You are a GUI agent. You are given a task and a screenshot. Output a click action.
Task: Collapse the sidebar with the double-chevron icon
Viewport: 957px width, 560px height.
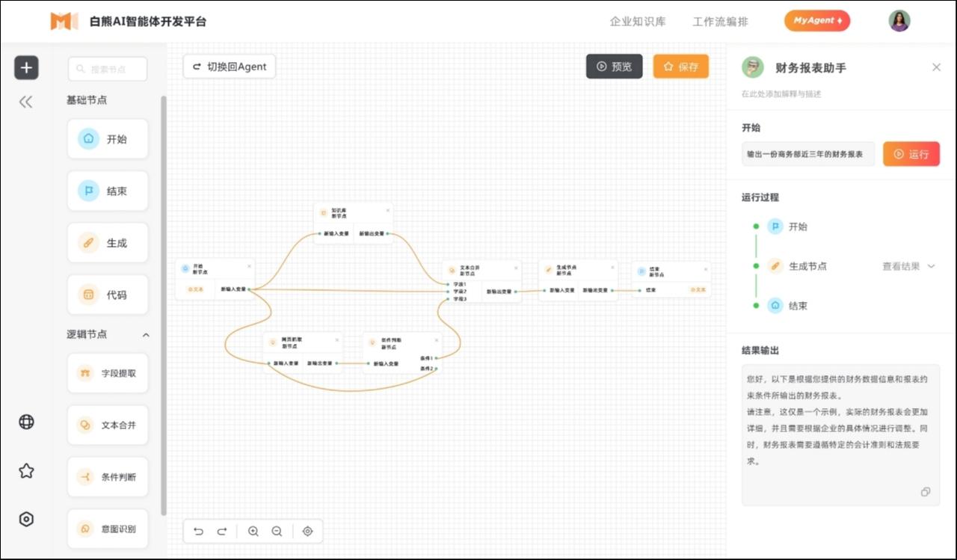[26, 102]
